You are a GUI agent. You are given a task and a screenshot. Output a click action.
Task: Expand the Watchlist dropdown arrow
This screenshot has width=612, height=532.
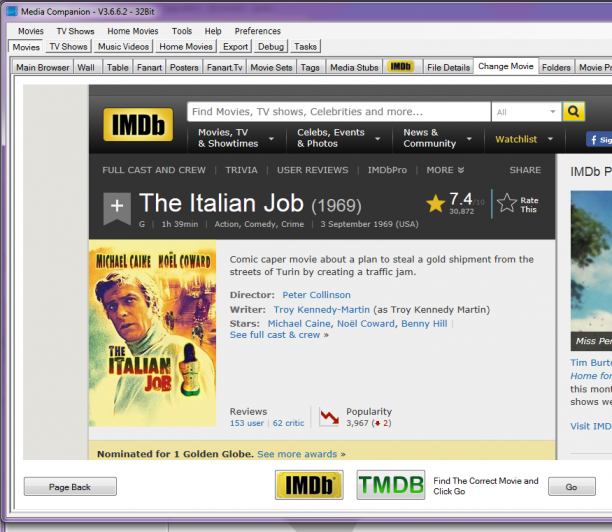click(x=550, y=139)
